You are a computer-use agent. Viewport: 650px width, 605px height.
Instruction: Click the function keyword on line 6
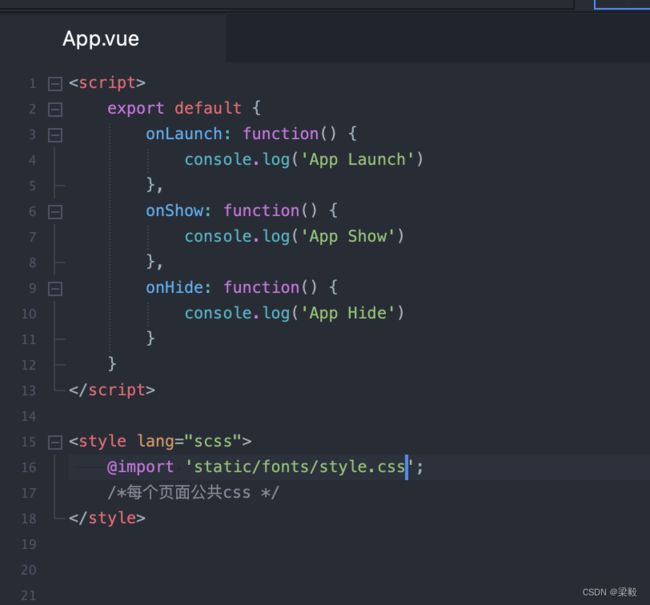pyautogui.click(x=261, y=211)
